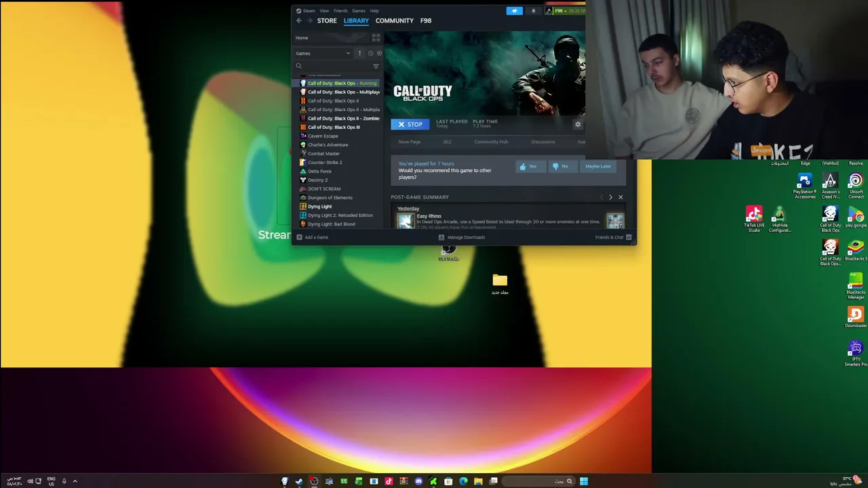The width and height of the screenshot is (868, 488).
Task: Switch to the LIBRARY tab
Action: click(x=356, y=20)
